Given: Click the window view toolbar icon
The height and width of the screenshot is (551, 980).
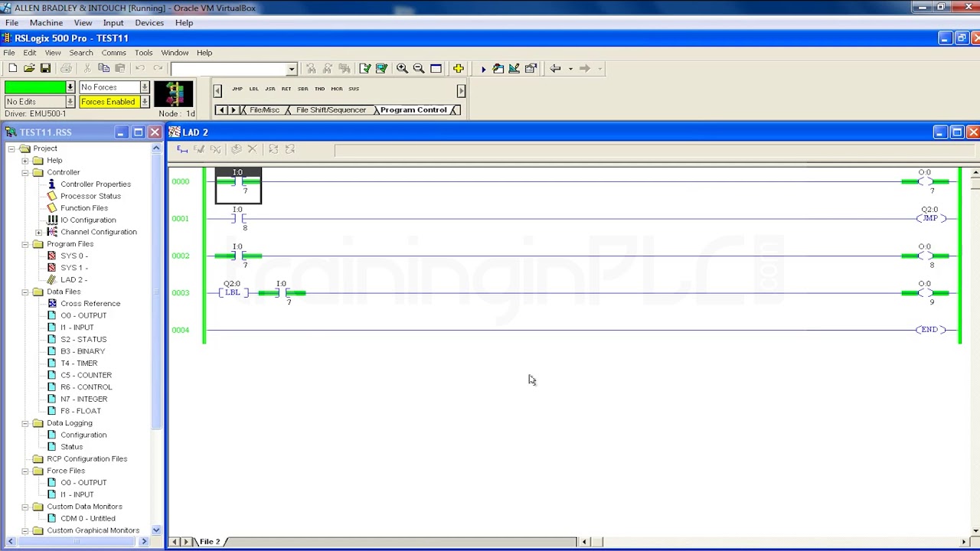Looking at the screenshot, I should [436, 68].
